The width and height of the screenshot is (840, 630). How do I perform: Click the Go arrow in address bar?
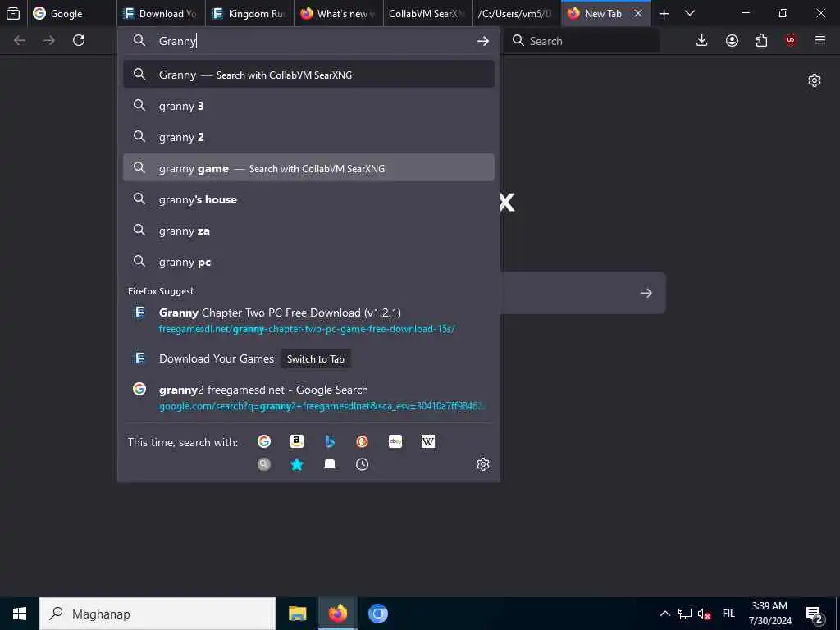[482, 41]
